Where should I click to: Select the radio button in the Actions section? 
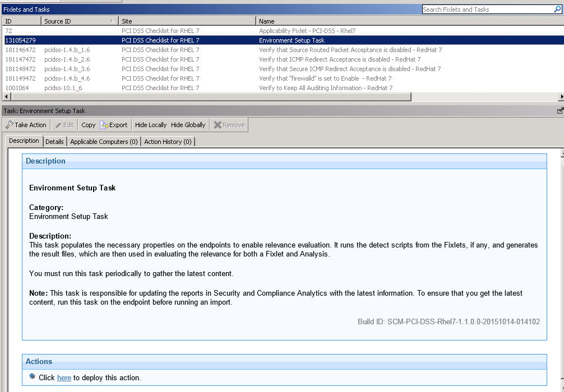point(33,377)
